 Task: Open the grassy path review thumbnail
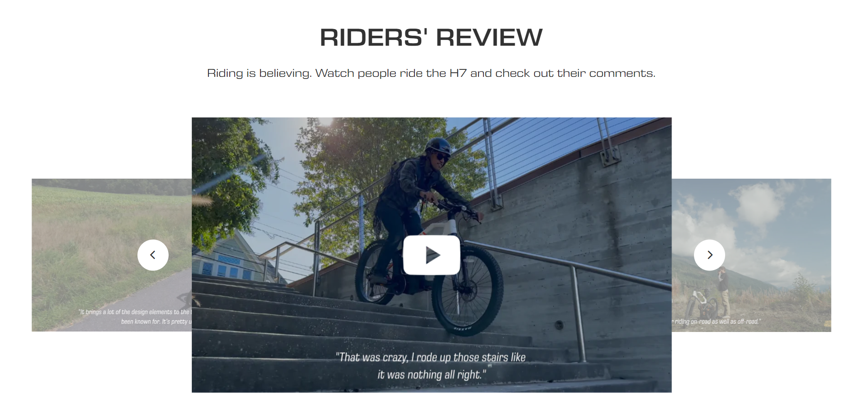tap(112, 255)
